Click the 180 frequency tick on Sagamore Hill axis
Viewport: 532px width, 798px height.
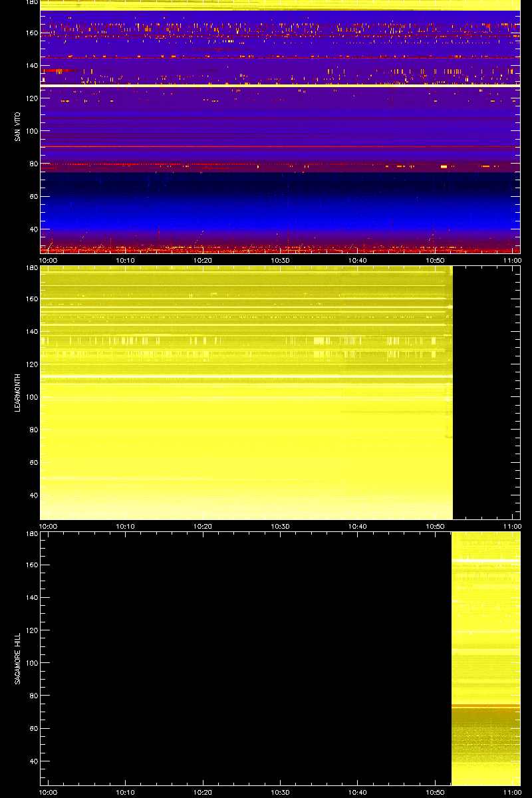tap(31, 534)
